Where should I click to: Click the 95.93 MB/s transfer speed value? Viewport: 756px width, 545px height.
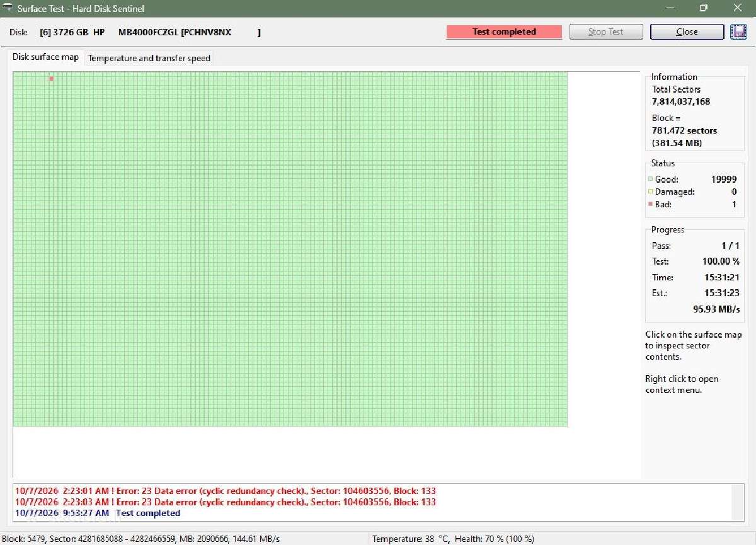pos(716,309)
